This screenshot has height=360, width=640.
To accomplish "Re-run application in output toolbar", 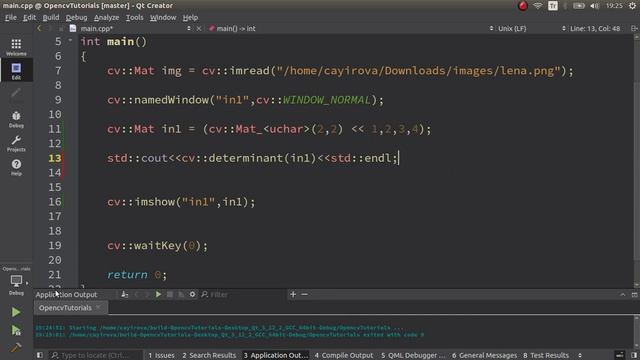I will click(158, 294).
